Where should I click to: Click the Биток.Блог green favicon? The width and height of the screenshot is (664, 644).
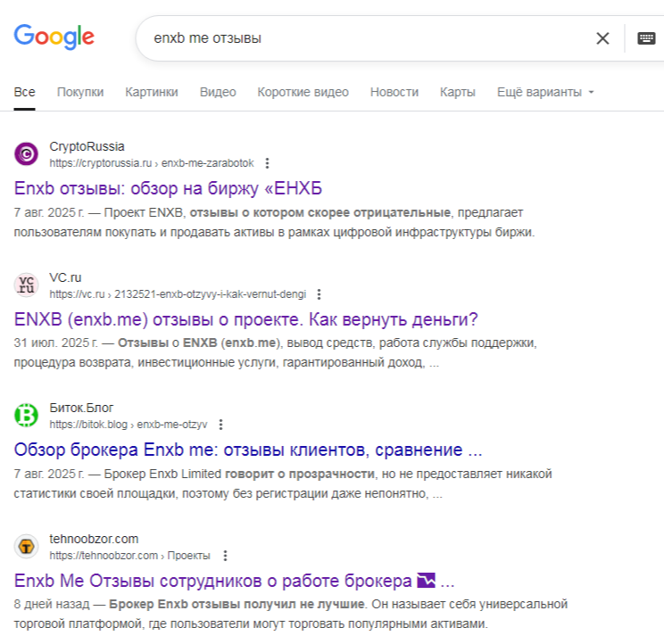tap(27, 416)
